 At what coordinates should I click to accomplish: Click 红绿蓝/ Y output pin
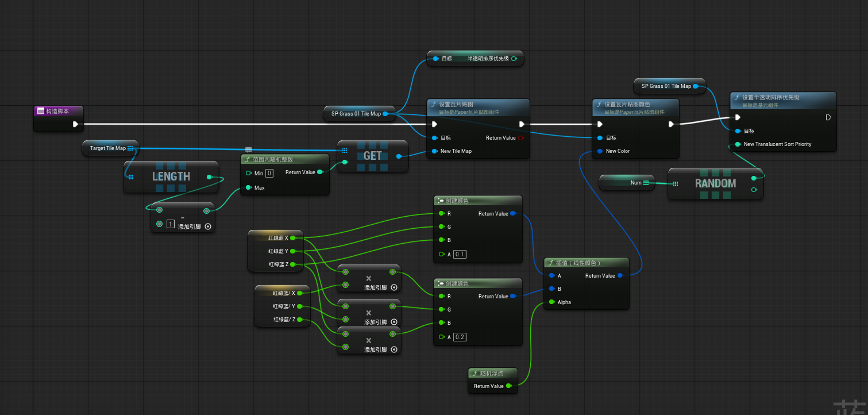(300, 306)
